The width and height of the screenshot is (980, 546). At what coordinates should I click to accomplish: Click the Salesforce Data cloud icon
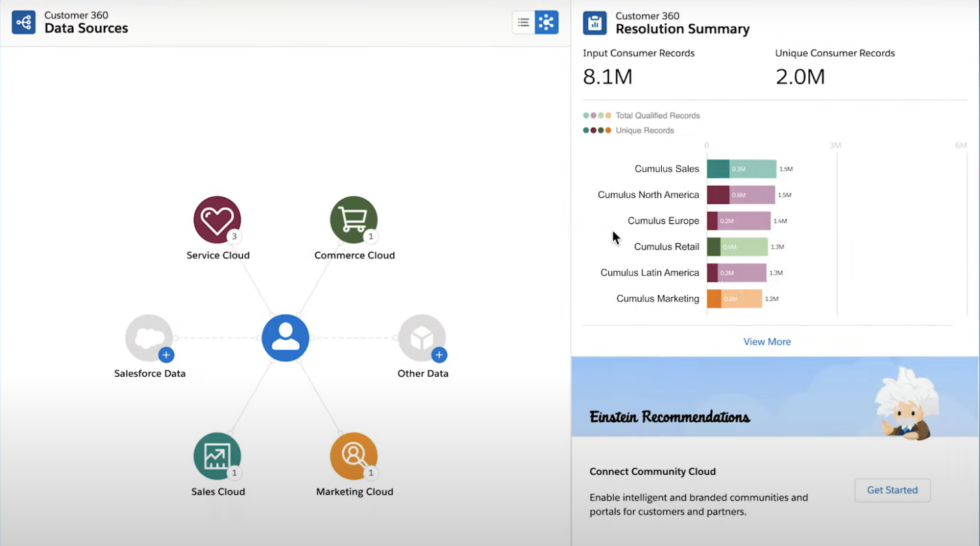[149, 338]
